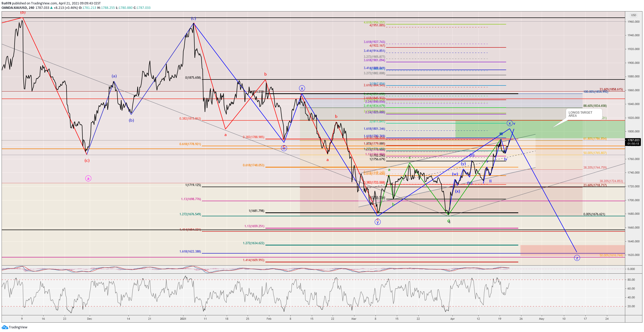Click the green d wave label

pos(448,221)
